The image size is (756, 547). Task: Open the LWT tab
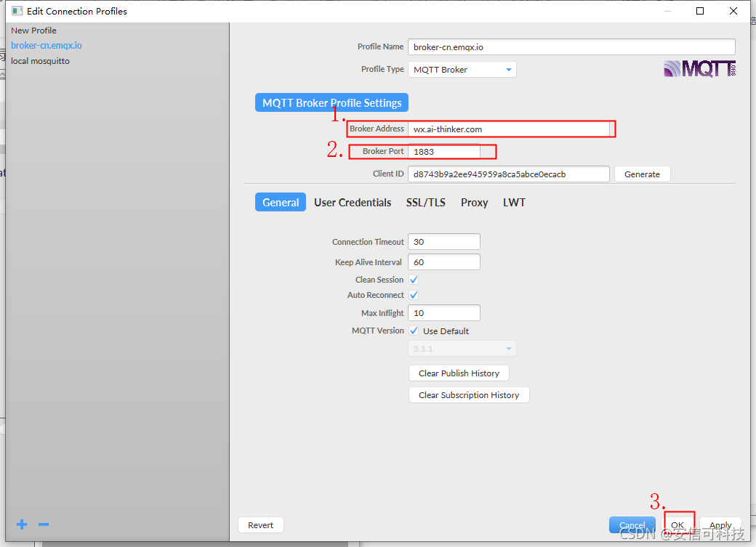[x=514, y=203]
